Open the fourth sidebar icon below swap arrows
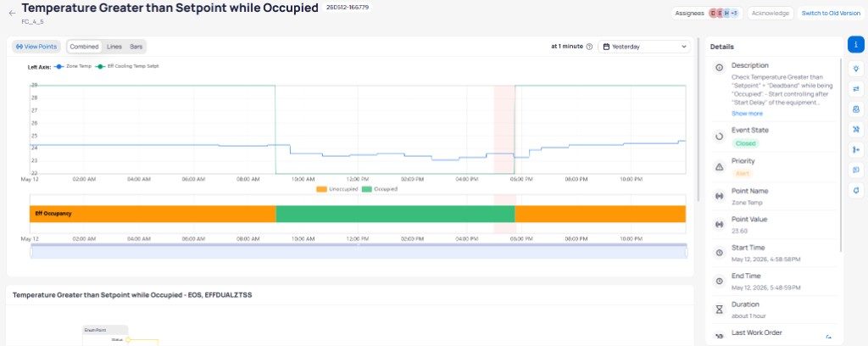 [856, 109]
